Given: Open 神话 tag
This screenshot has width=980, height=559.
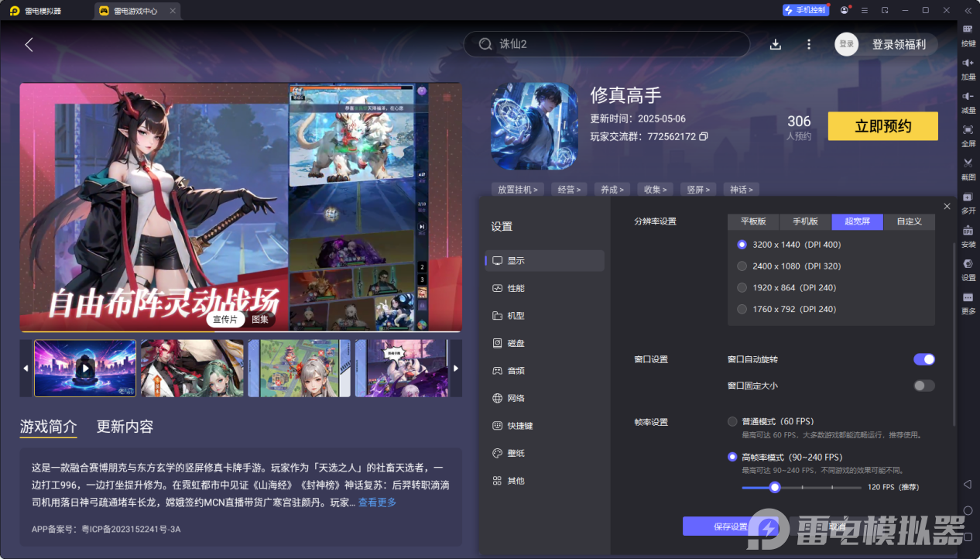Looking at the screenshot, I should (x=741, y=189).
